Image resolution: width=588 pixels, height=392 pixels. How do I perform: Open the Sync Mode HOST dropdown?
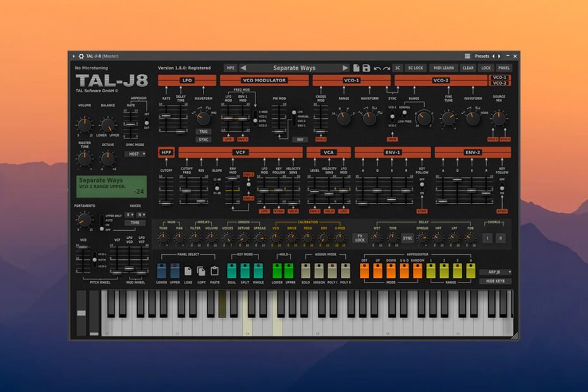pos(135,154)
